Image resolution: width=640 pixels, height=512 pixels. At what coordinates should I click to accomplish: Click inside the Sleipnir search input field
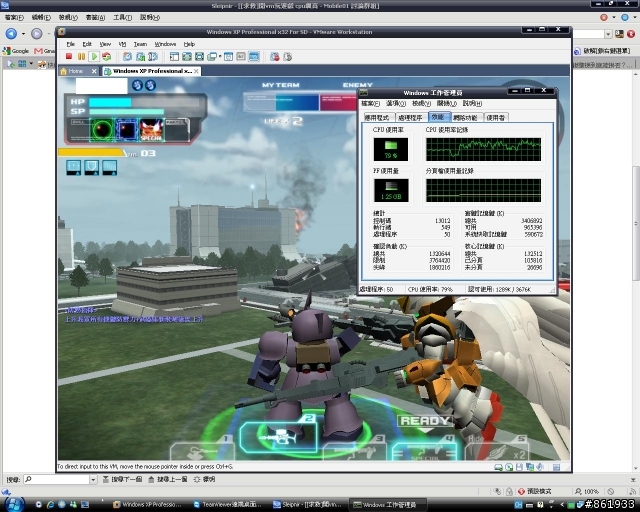point(57,479)
